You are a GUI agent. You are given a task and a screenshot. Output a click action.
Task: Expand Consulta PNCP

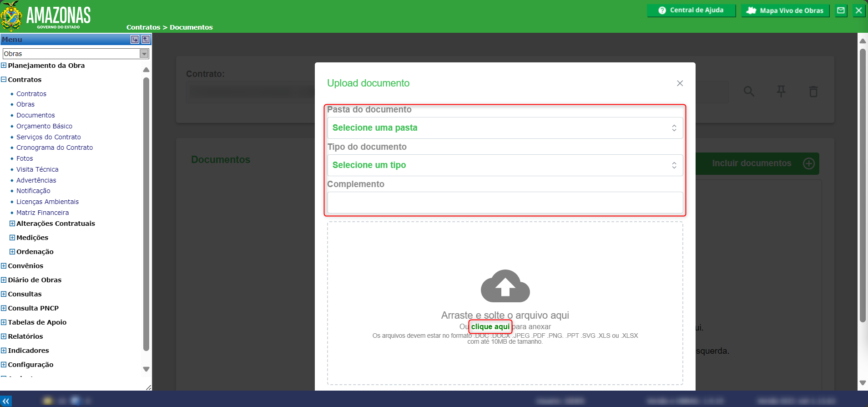tap(4, 308)
